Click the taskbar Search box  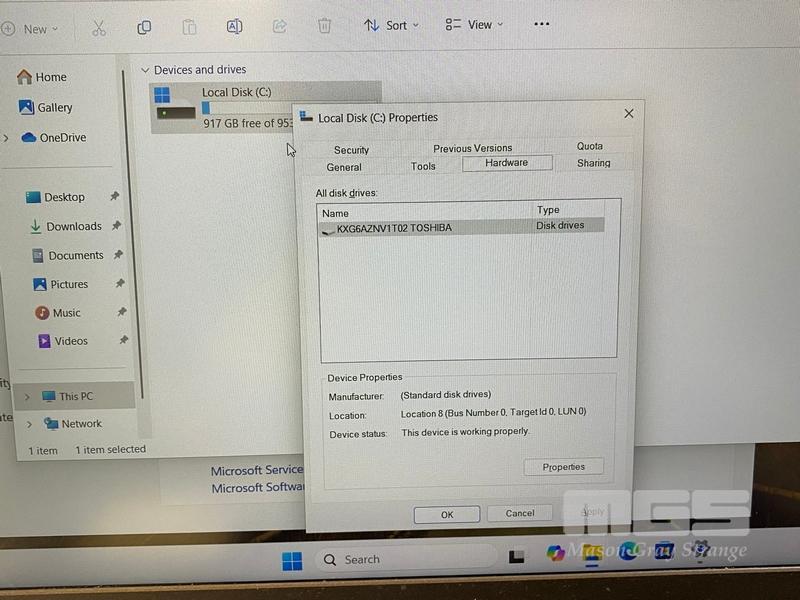[x=406, y=559]
